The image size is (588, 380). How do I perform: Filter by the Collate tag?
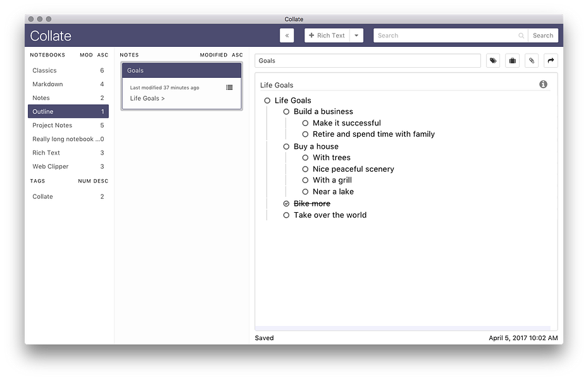tap(68, 196)
